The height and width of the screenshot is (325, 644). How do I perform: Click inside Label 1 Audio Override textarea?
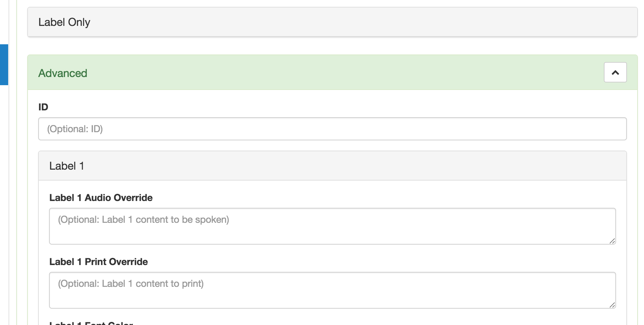pos(332,226)
